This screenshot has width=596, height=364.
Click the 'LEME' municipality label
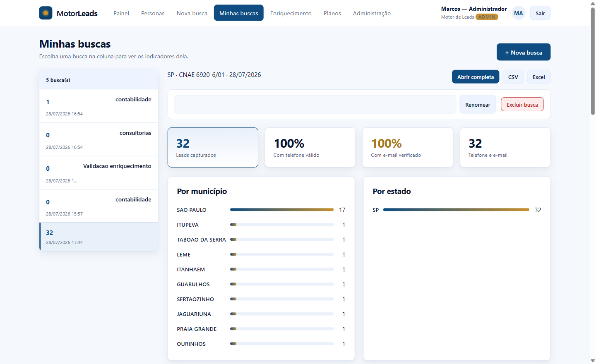184,255
